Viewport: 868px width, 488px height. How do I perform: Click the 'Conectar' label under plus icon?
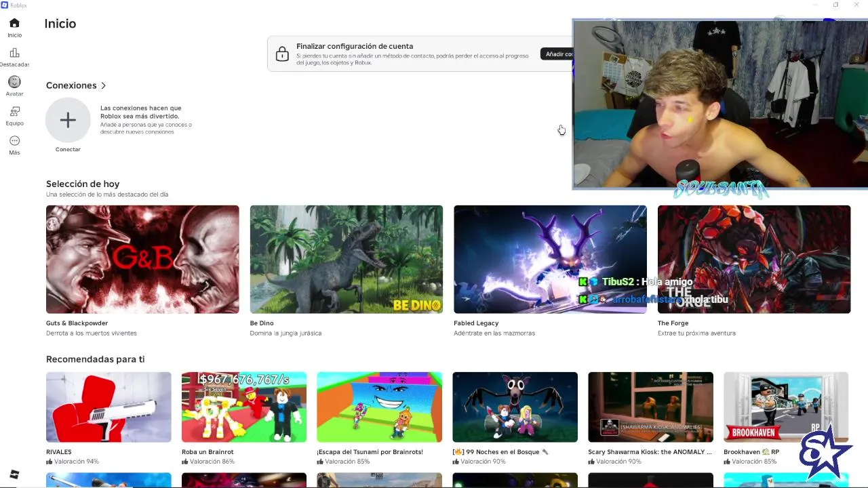click(x=68, y=149)
